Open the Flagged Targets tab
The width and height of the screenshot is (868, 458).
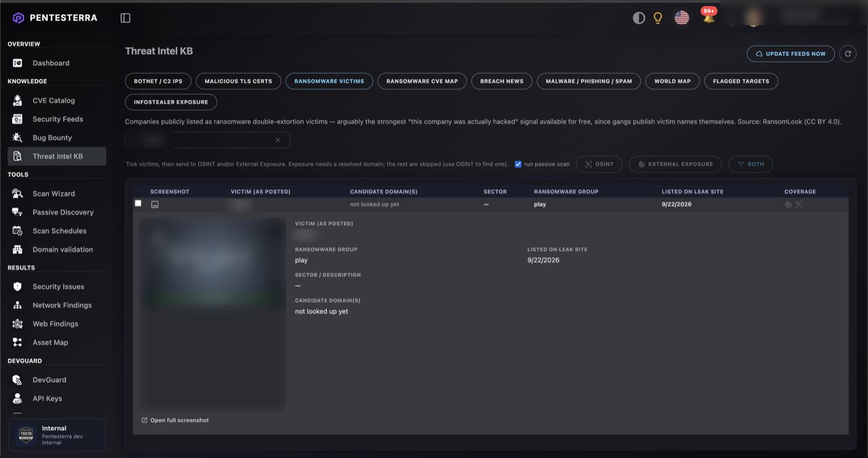click(x=741, y=81)
